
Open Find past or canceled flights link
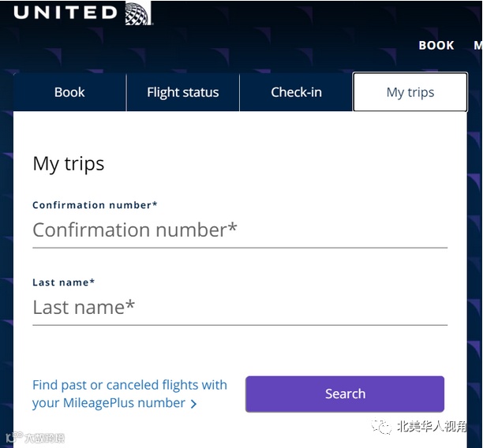click(129, 385)
